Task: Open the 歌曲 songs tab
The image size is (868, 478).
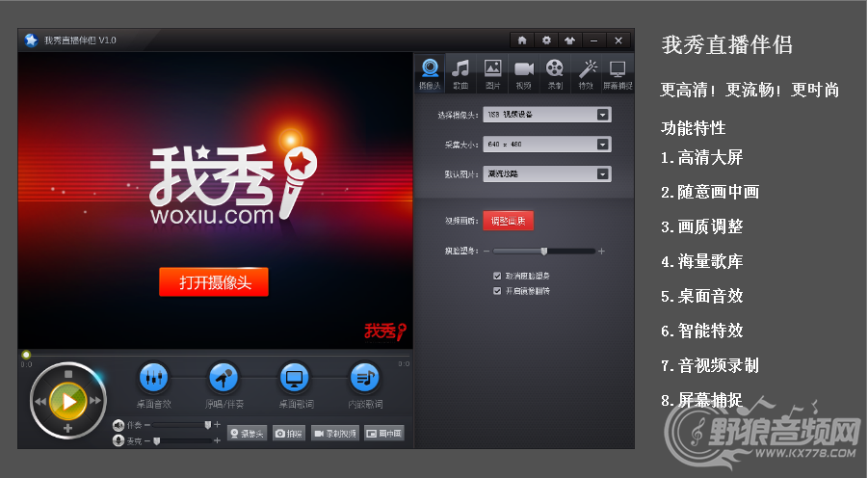Action: coord(460,73)
